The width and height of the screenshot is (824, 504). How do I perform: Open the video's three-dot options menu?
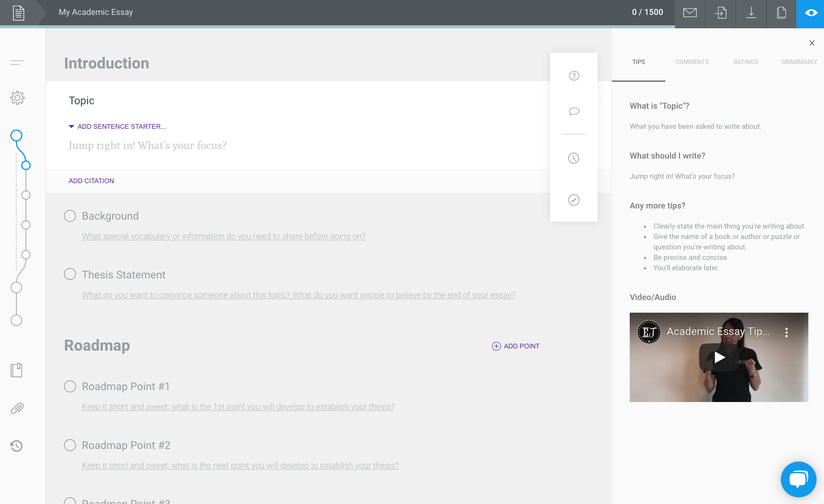click(x=786, y=332)
